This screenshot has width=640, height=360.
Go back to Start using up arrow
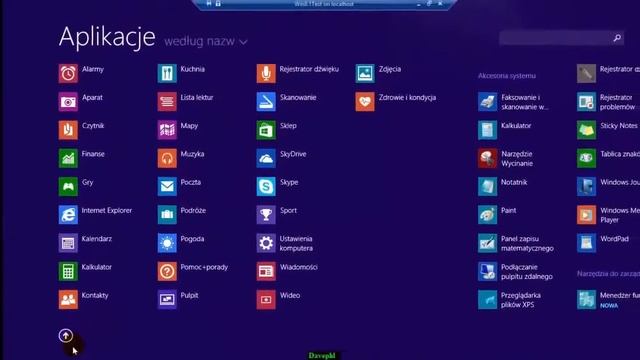pyautogui.click(x=66, y=336)
